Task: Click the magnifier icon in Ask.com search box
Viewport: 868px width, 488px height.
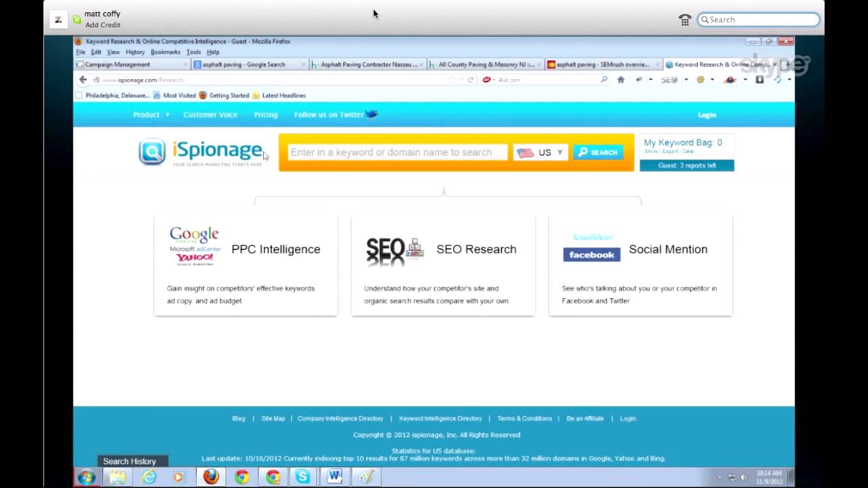Action: [x=604, y=80]
